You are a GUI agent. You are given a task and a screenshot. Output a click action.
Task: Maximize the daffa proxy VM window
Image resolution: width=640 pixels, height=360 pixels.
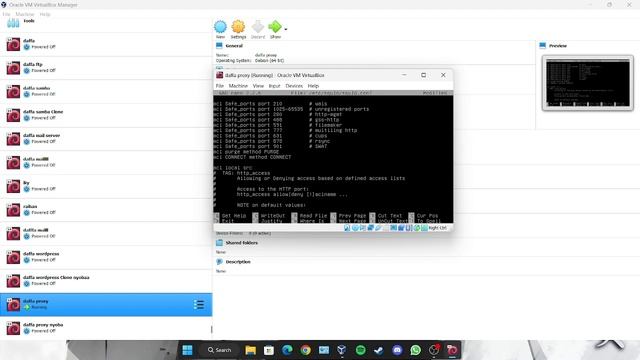pyautogui.click(x=423, y=75)
